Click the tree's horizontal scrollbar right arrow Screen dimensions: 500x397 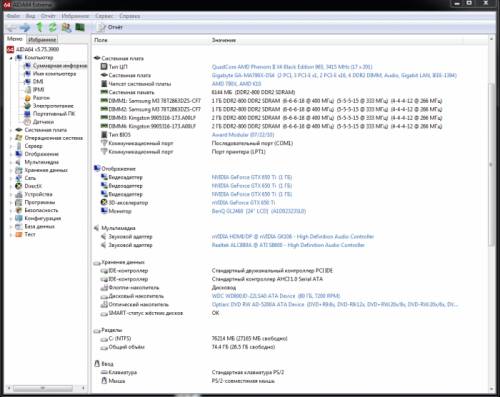click(x=83, y=388)
